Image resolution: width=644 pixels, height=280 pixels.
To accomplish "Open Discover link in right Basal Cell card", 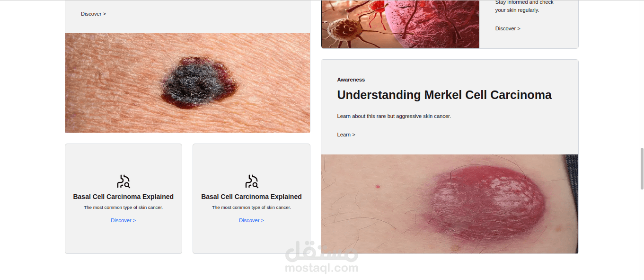I will [x=252, y=220].
